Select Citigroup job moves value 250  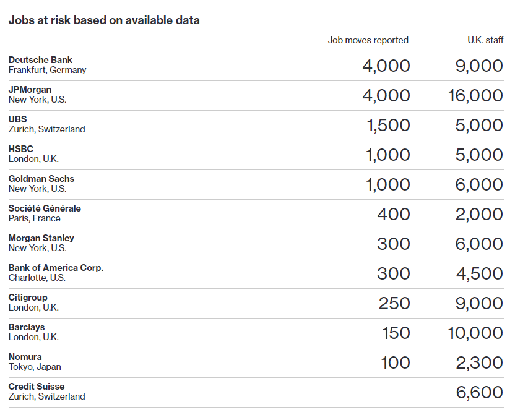pos(394,303)
